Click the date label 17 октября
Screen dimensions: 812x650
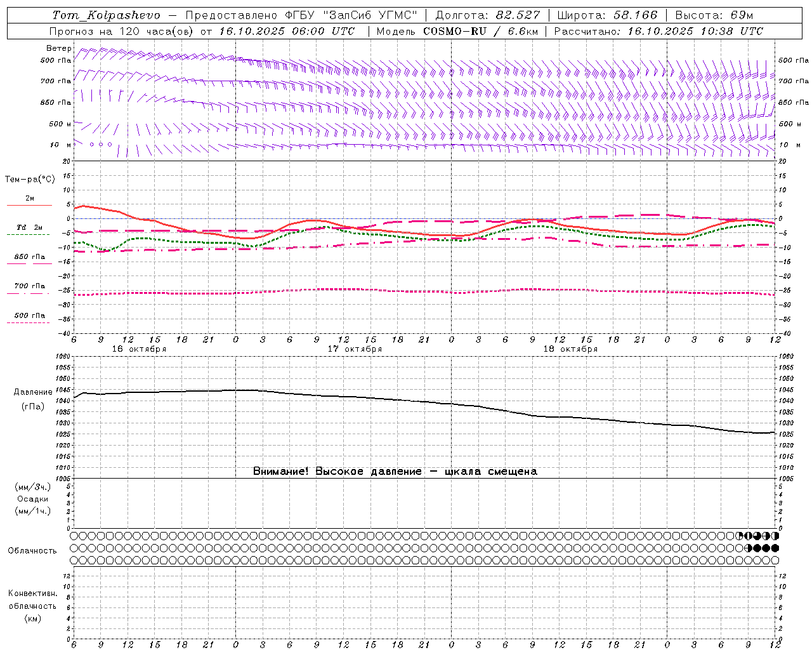point(355,349)
